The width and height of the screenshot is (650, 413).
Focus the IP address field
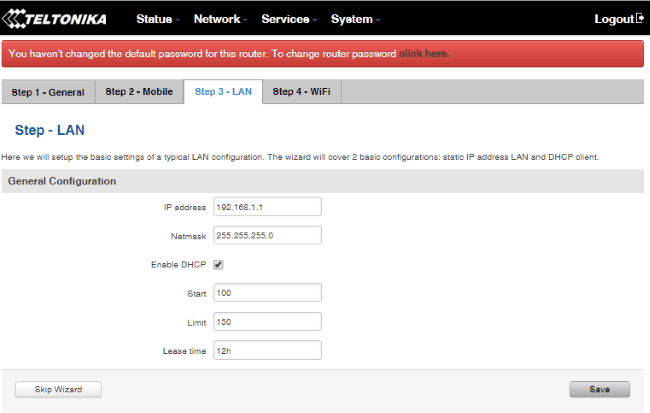point(267,207)
